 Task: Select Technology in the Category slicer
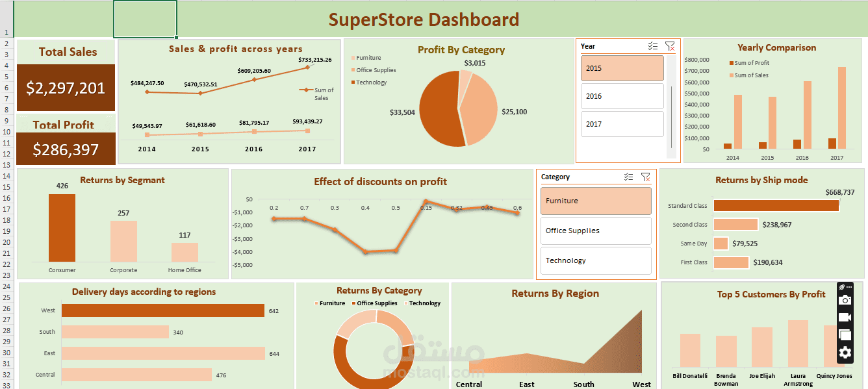(596, 260)
